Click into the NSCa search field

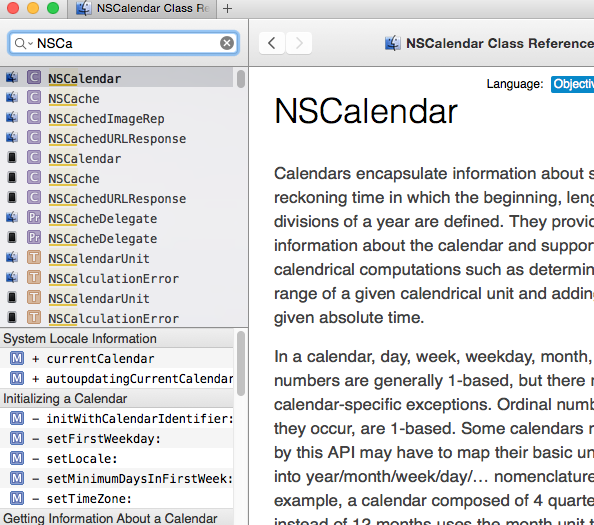pyautogui.click(x=123, y=43)
